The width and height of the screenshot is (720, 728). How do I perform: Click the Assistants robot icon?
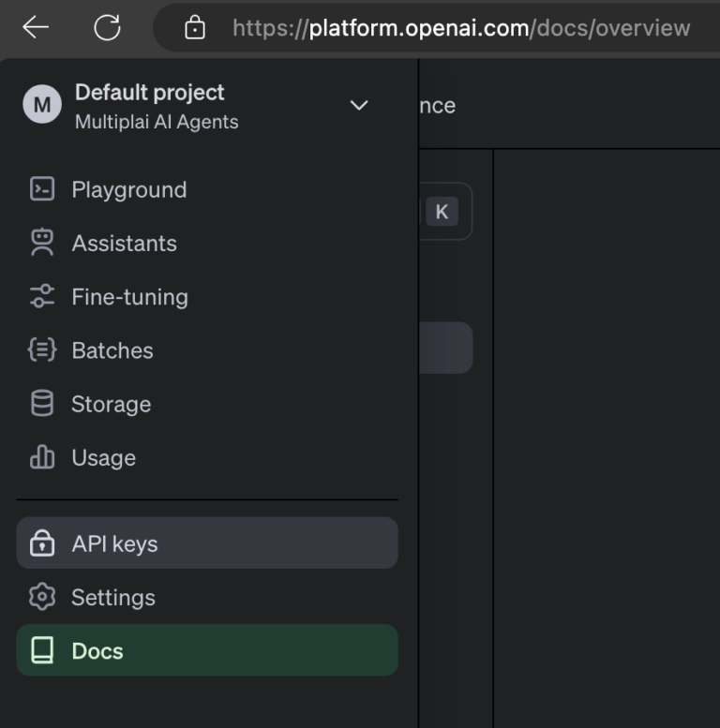(x=42, y=243)
